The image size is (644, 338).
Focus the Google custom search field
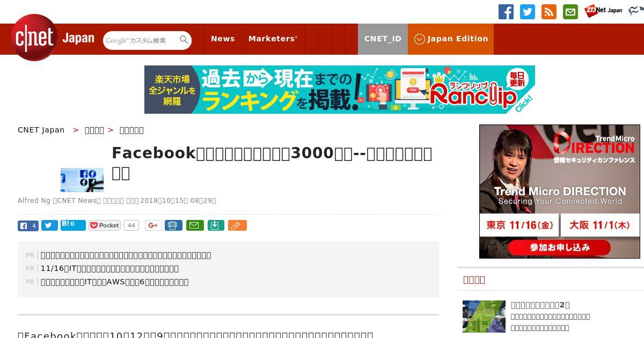pyautogui.click(x=141, y=40)
